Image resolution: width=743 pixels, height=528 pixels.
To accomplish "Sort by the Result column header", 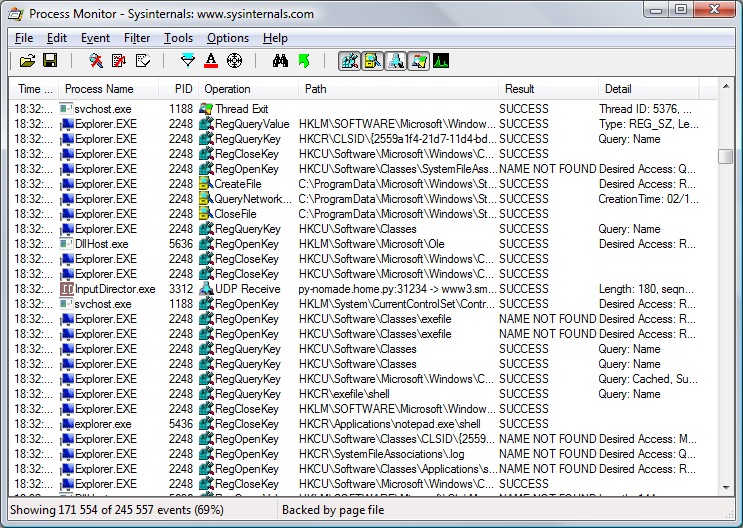I will click(548, 89).
